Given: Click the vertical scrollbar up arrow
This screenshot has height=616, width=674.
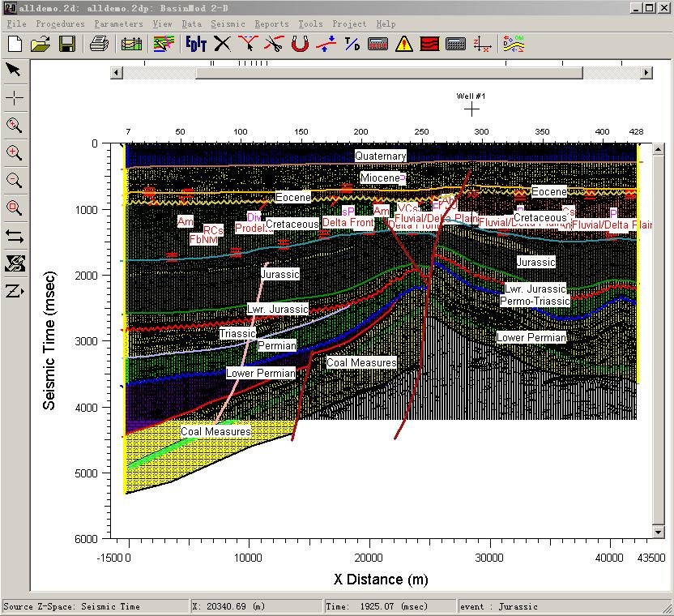Looking at the screenshot, I should (x=658, y=149).
